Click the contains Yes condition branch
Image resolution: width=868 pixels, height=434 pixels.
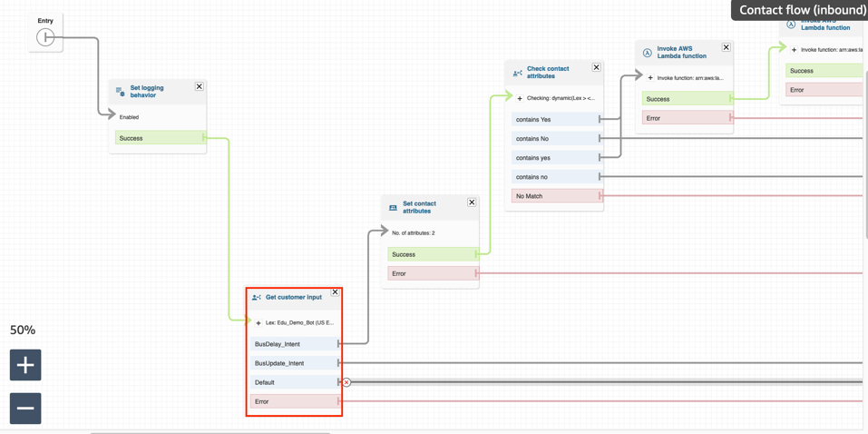[x=554, y=119]
